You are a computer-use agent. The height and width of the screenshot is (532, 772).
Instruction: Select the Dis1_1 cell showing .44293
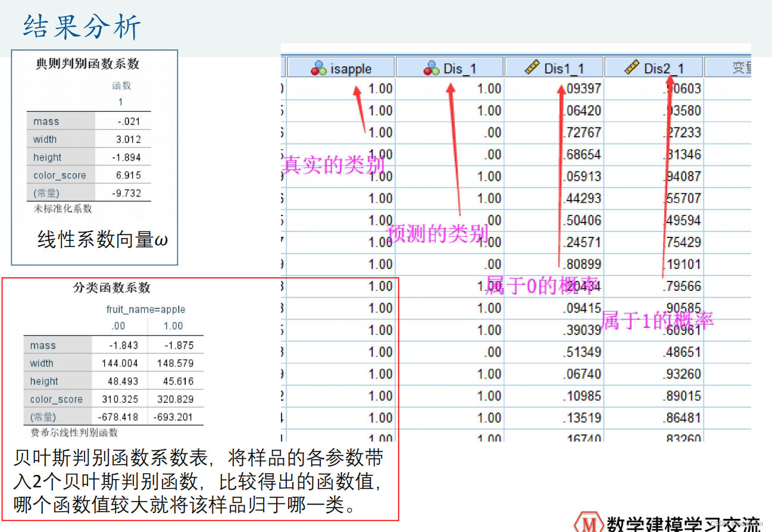tap(554, 199)
